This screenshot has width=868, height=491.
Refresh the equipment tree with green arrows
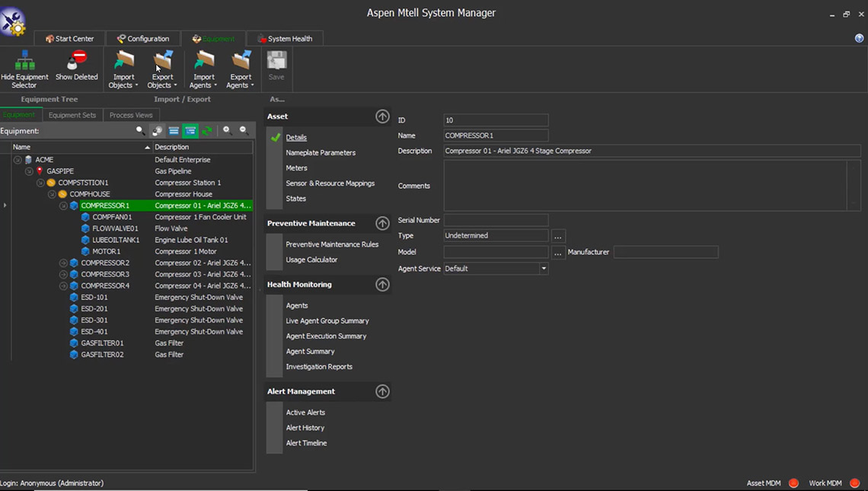pos(206,131)
